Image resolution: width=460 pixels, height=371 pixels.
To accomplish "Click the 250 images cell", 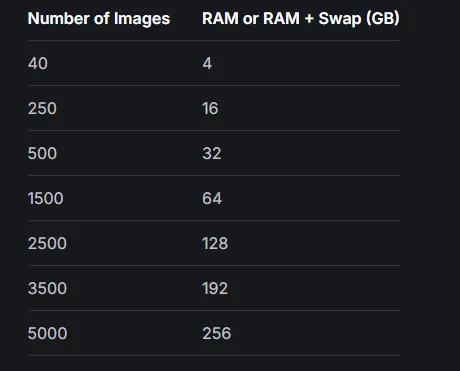I will [x=42, y=108].
